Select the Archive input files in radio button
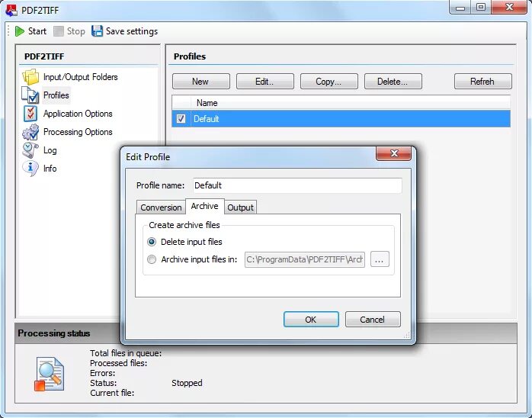Viewport: 532px width, 418px height. click(x=152, y=259)
